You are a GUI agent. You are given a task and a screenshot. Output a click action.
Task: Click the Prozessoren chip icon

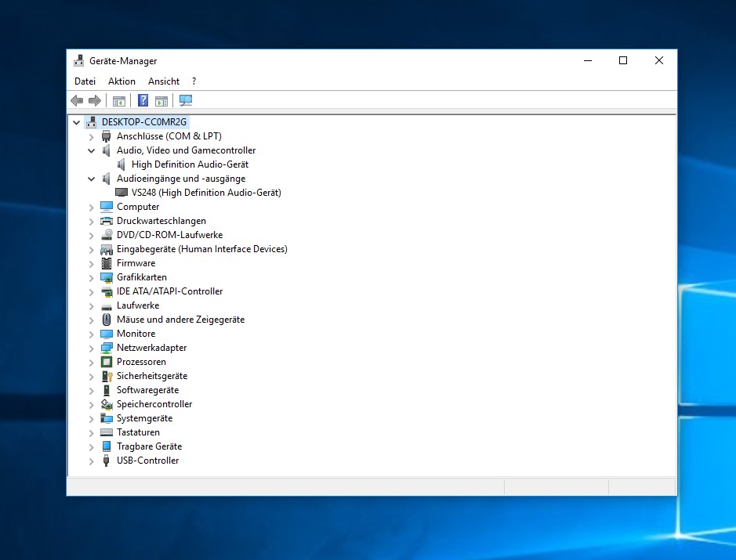pos(107,362)
